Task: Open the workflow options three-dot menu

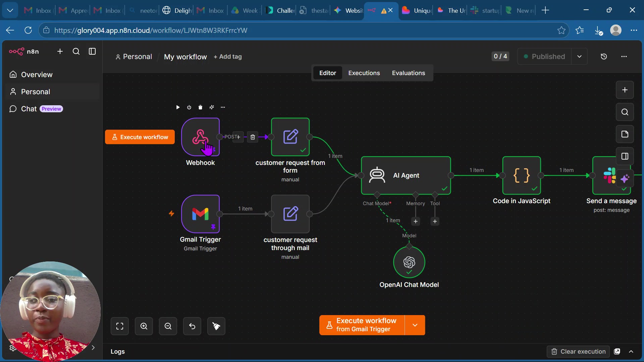Action: (x=624, y=56)
